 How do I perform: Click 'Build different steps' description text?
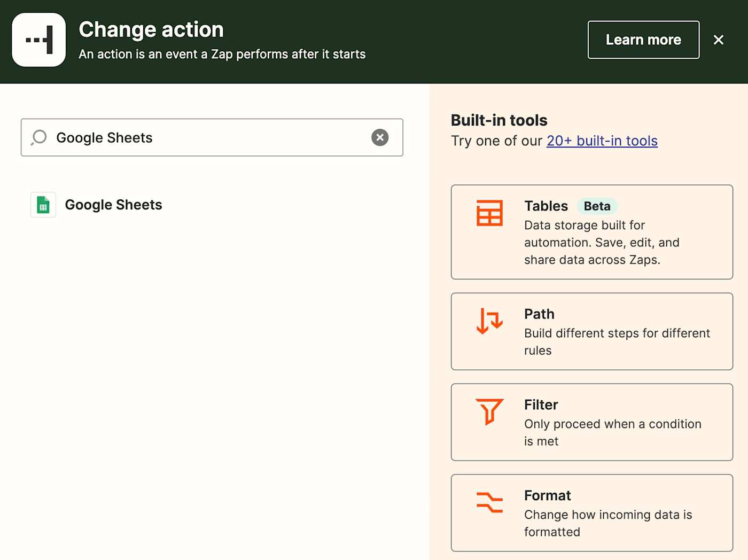tap(617, 341)
